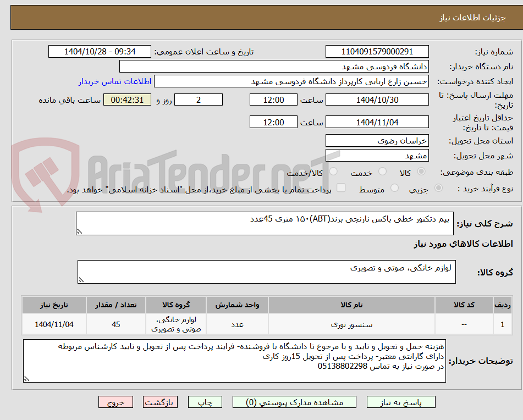Click the table date cell 1404/11/04
This screenshot has width=523, height=420.
(x=54, y=324)
